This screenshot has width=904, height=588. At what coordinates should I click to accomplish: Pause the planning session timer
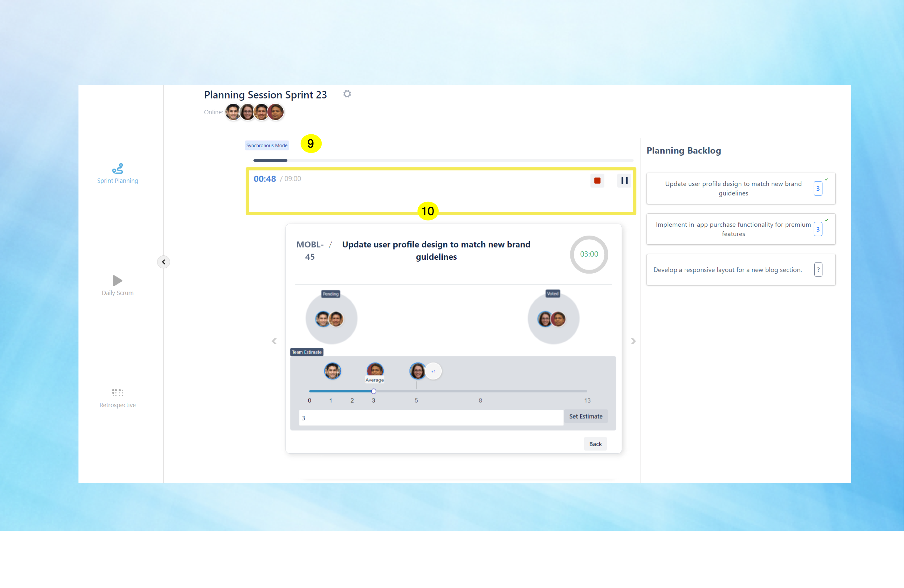624,181
